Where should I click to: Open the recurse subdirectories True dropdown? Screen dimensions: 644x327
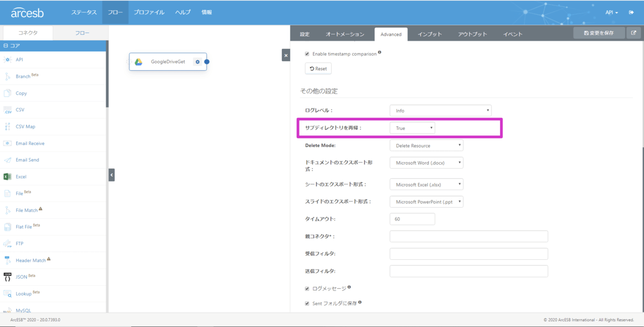(412, 128)
